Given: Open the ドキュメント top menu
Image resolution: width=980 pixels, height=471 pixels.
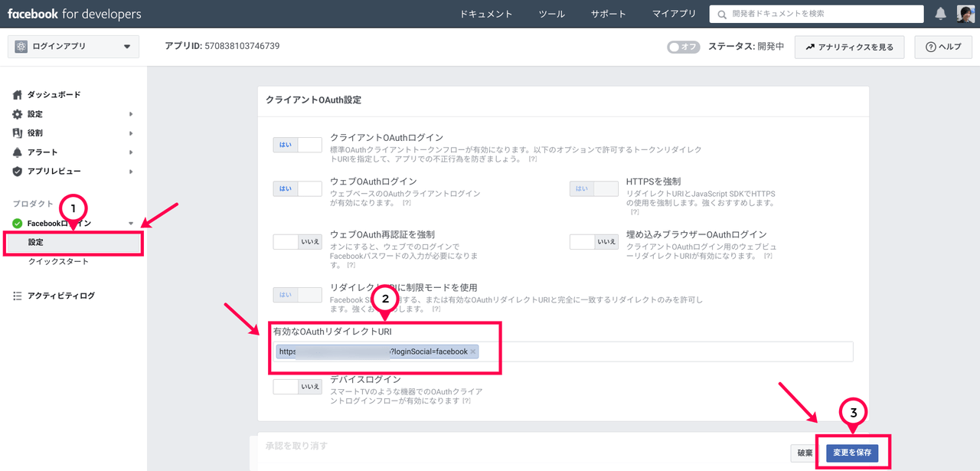Looking at the screenshot, I should [x=486, y=14].
